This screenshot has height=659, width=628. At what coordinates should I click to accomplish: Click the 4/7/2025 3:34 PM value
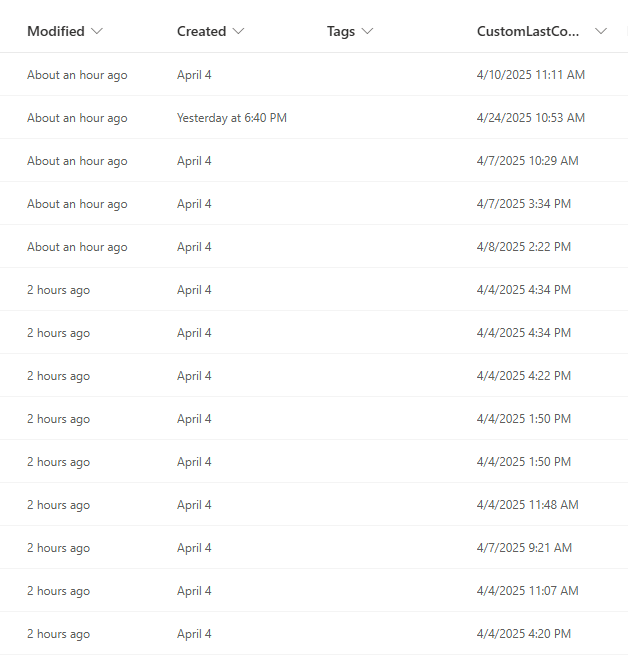click(x=523, y=204)
